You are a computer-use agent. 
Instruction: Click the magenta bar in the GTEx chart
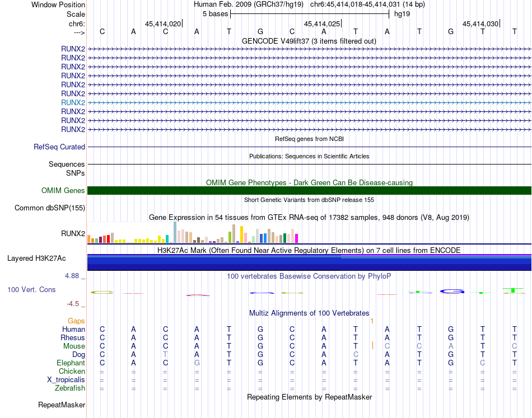point(297,238)
